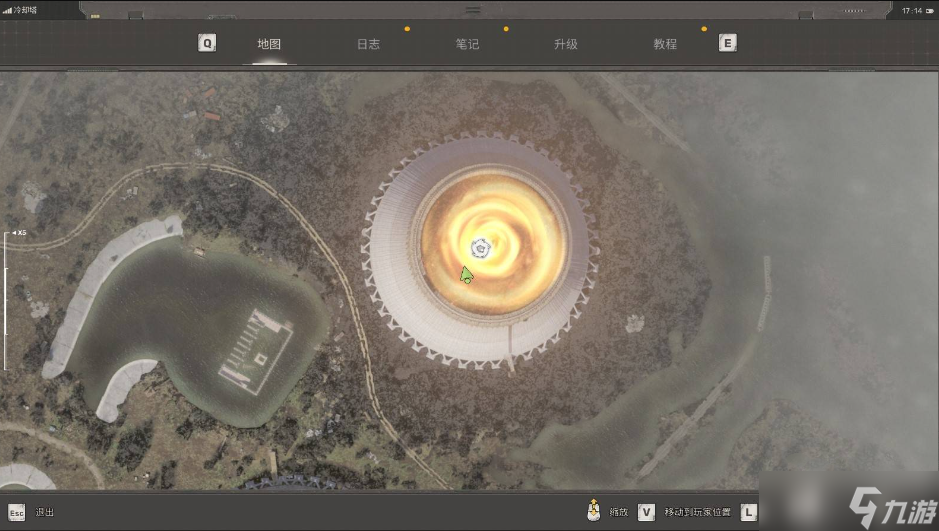Click the X5 zoom level slider
This screenshot has width=939, height=531.
[6, 299]
